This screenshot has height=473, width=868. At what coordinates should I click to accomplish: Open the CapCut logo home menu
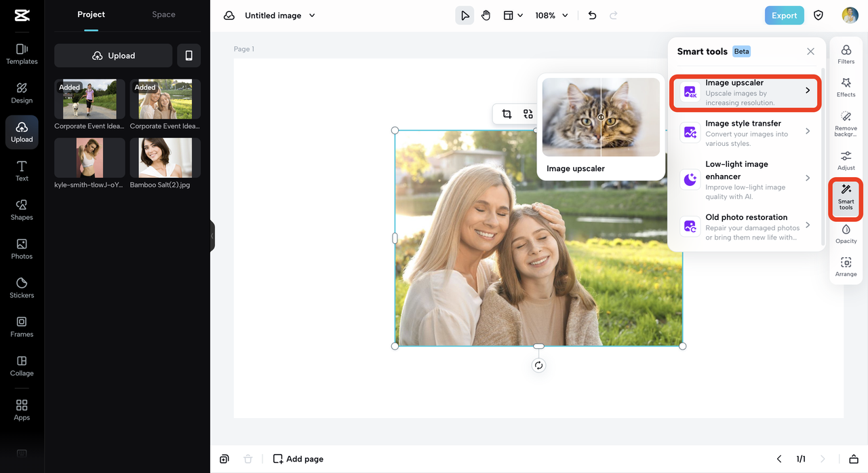pos(22,16)
